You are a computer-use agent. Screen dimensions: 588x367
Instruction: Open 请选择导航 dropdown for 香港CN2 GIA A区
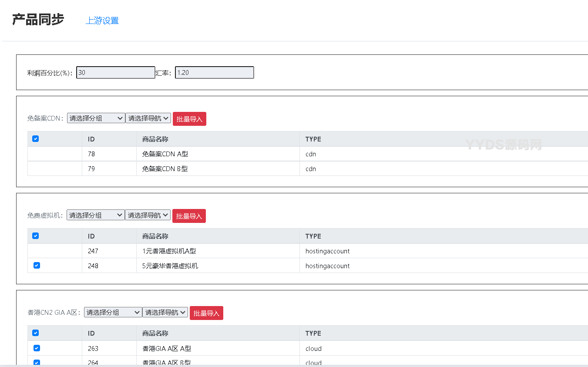[x=165, y=313]
